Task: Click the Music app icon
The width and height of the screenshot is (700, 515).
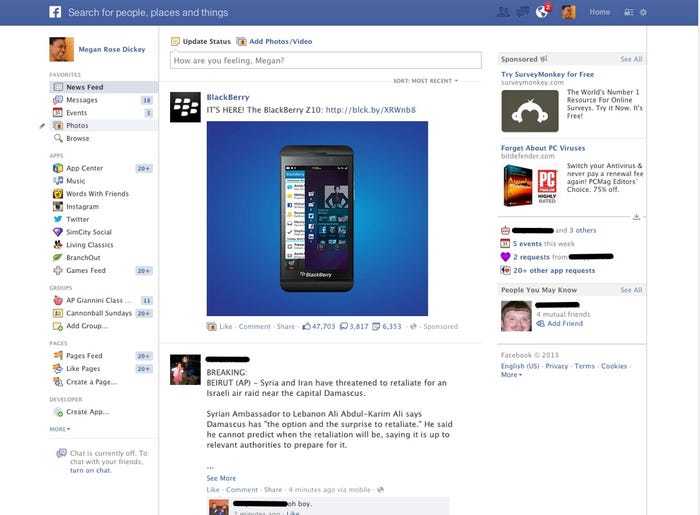Action: pyautogui.click(x=58, y=181)
